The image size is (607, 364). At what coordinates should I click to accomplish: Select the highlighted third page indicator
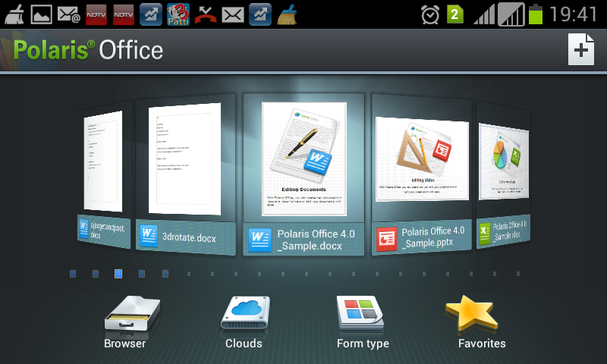[x=118, y=274]
